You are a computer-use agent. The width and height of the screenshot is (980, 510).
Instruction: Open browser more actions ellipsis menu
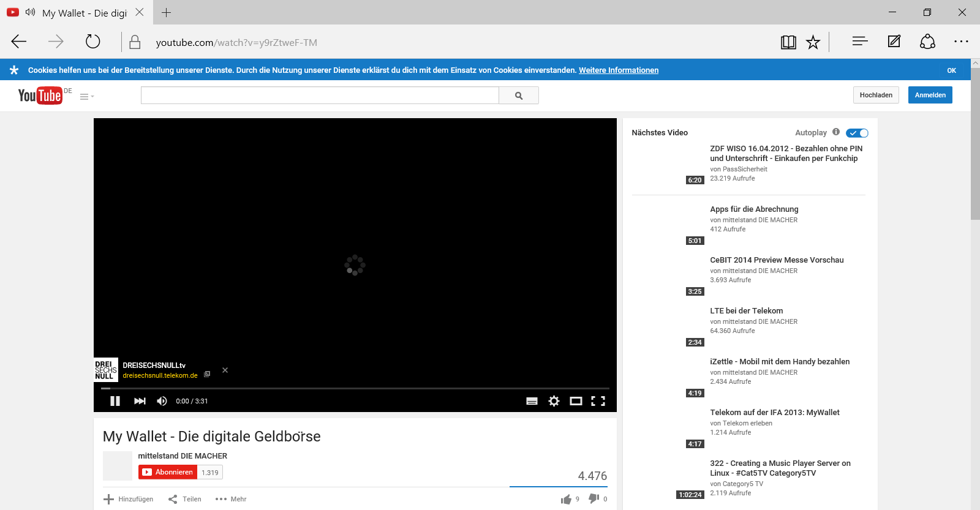pyautogui.click(x=961, y=41)
